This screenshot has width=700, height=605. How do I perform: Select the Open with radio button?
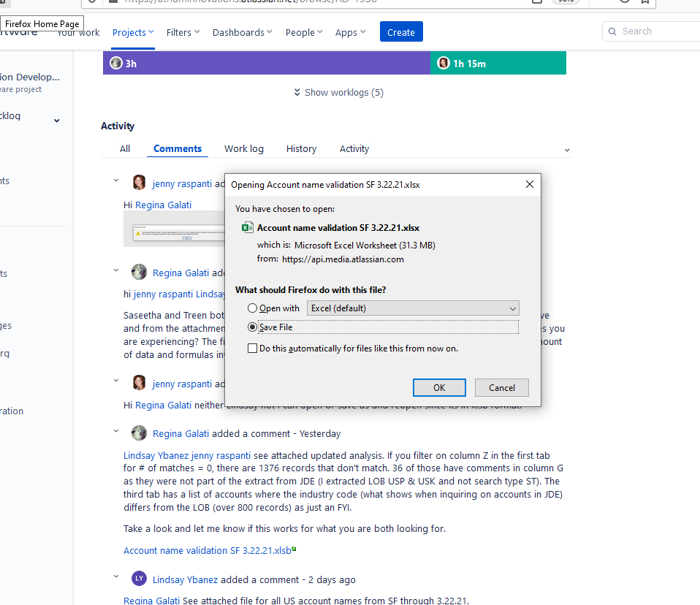[252, 308]
